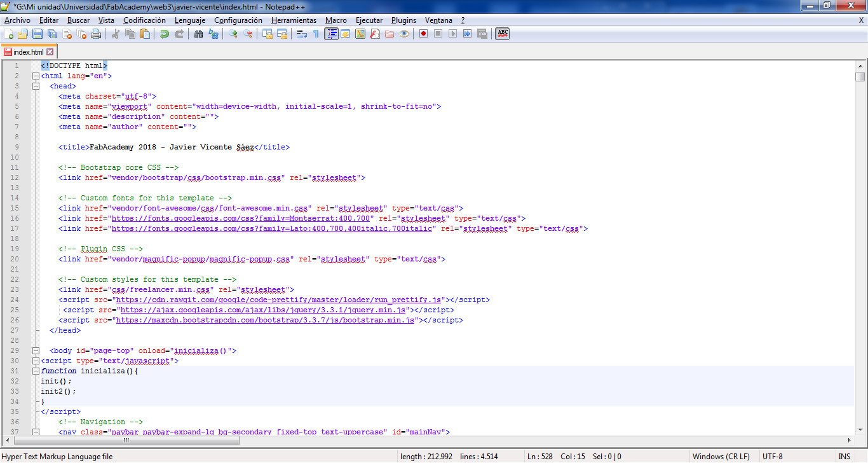
Task: Click the vertical scrollbar down arrow
Action: [x=860, y=430]
